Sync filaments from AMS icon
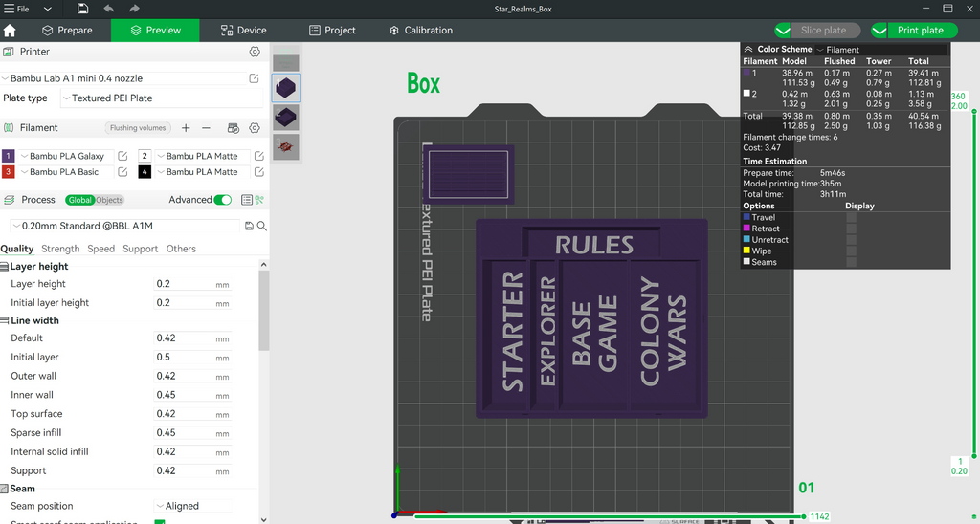This screenshot has width=980, height=524. point(234,128)
